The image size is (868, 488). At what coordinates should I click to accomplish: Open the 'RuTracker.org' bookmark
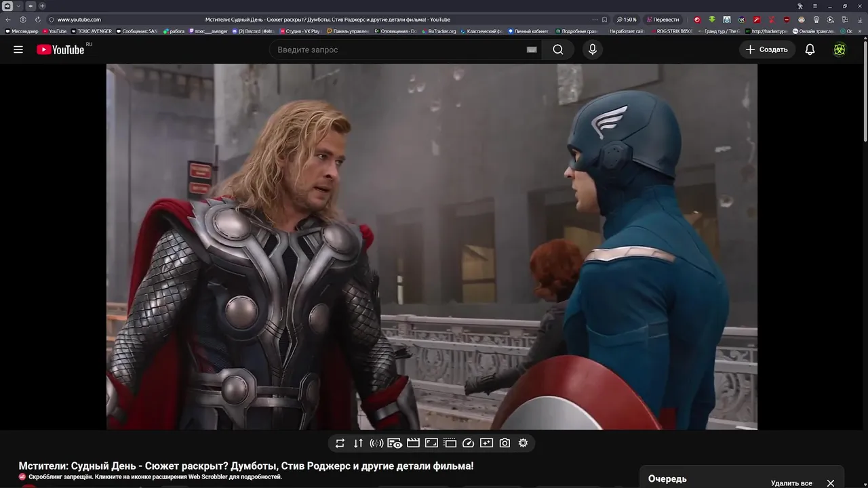pyautogui.click(x=439, y=31)
